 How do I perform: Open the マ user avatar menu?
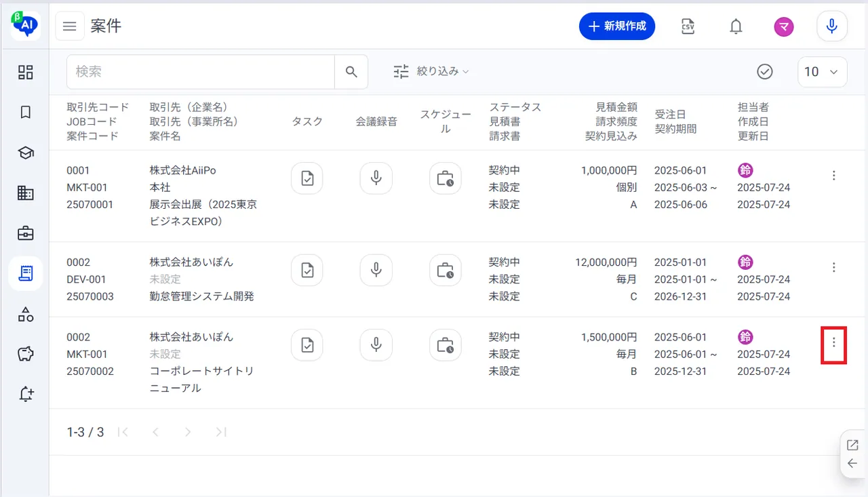coord(784,26)
